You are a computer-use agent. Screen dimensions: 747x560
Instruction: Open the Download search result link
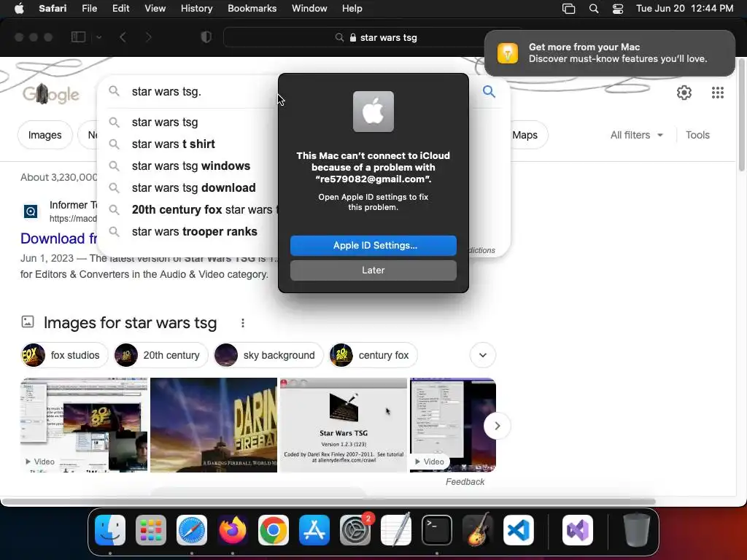58,238
